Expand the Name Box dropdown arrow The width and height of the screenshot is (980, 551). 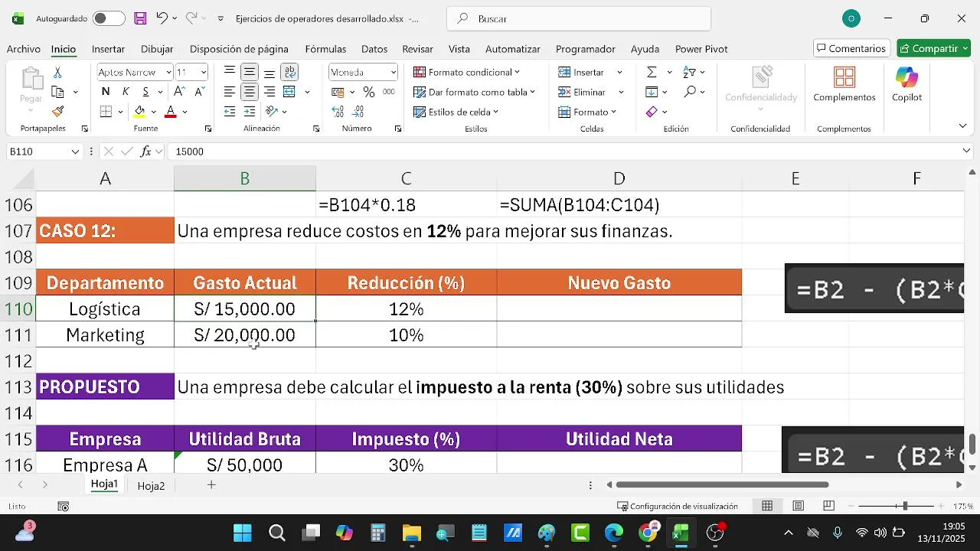[75, 152]
